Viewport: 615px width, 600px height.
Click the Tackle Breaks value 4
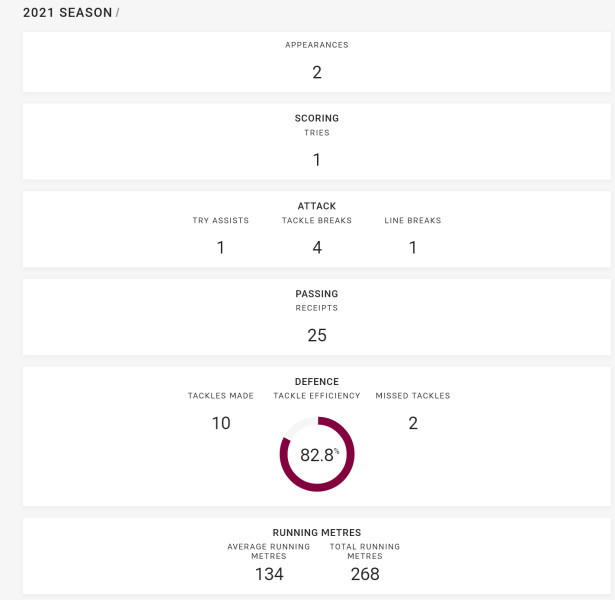(317, 247)
